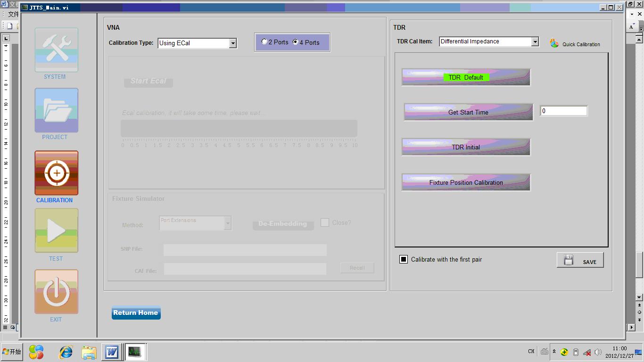The height and width of the screenshot is (362, 644).
Task: Click the TDR Initial button
Action: tap(466, 147)
